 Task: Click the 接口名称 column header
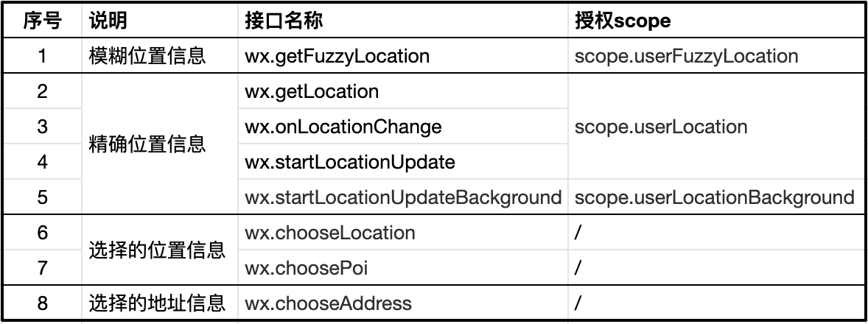point(284,21)
